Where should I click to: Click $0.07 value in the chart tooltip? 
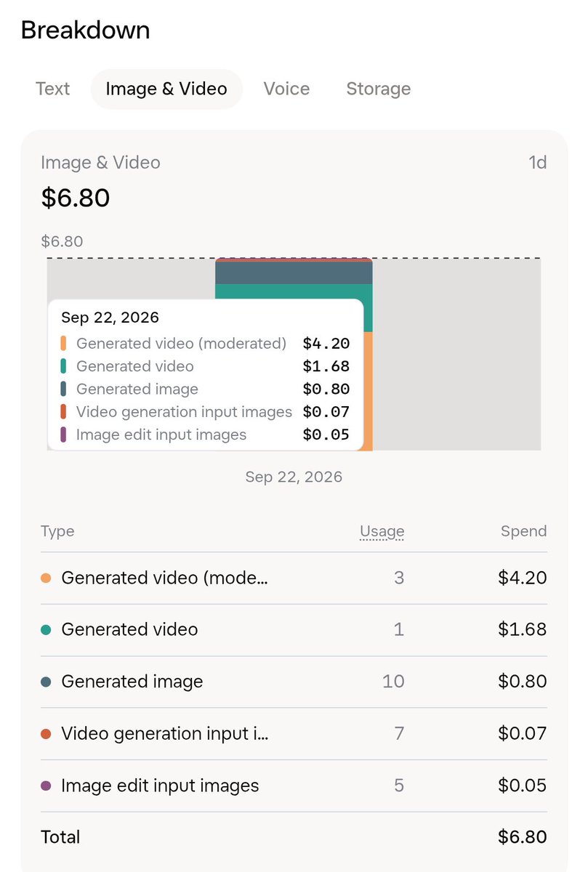click(x=326, y=412)
